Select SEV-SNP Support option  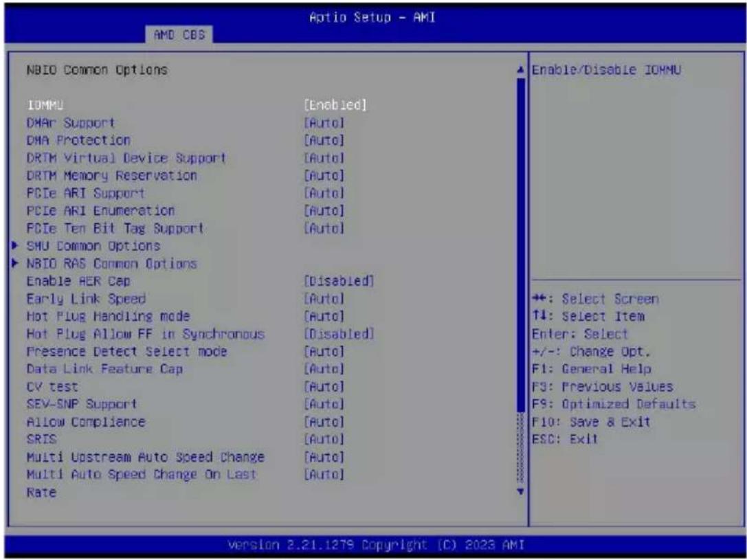click(82, 405)
